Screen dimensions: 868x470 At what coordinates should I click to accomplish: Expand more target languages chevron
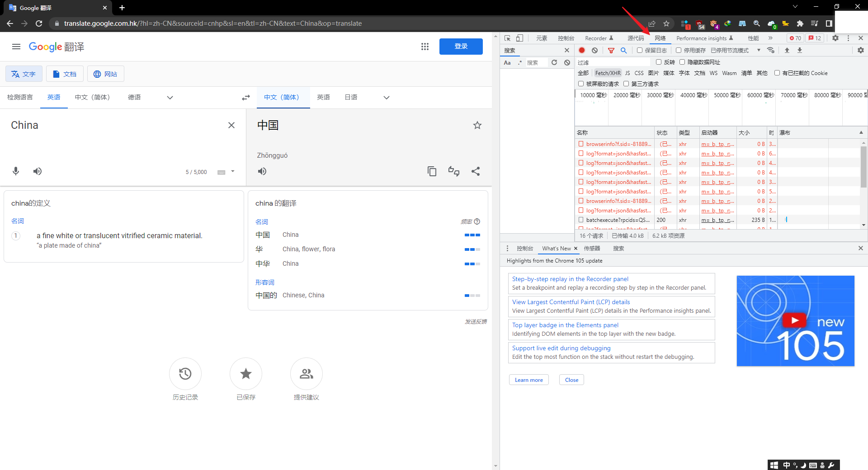(387, 98)
